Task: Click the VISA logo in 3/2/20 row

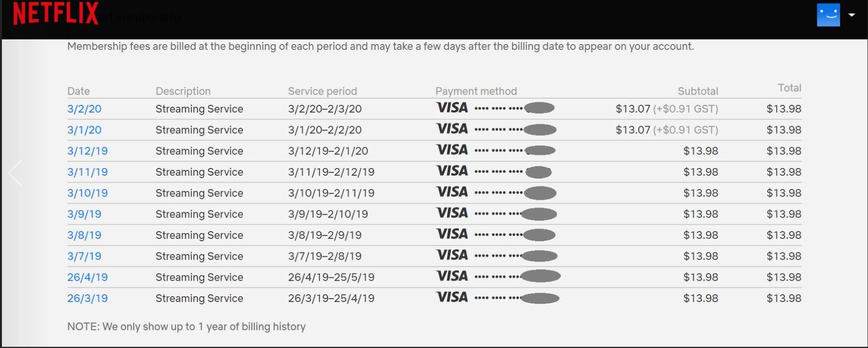Action: 452,108
